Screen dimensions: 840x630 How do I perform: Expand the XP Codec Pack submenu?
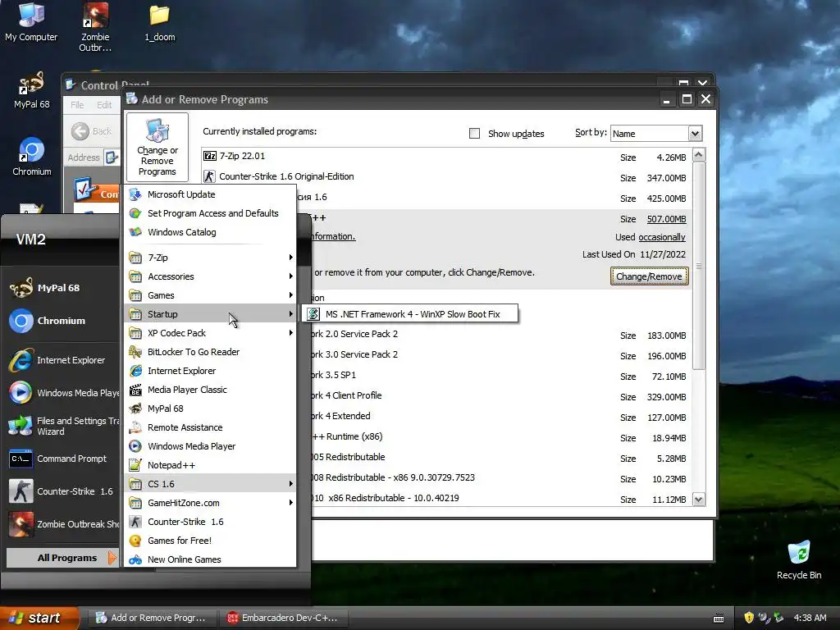210,333
